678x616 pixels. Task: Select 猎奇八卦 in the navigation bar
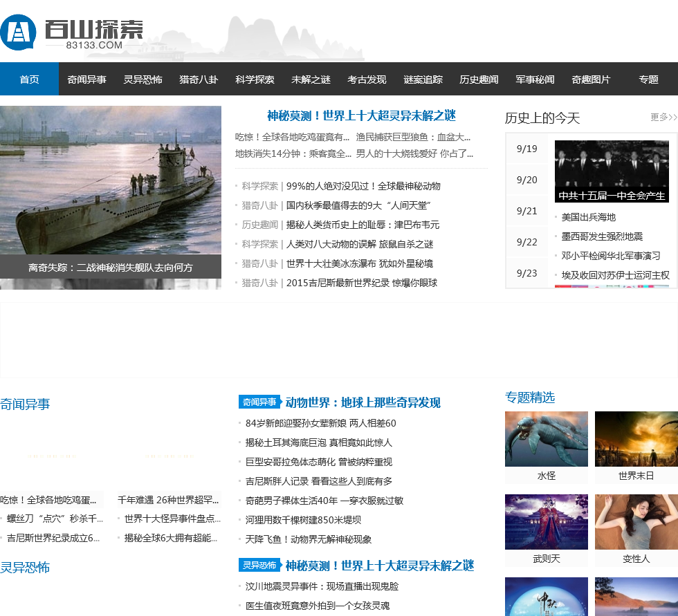click(x=199, y=80)
